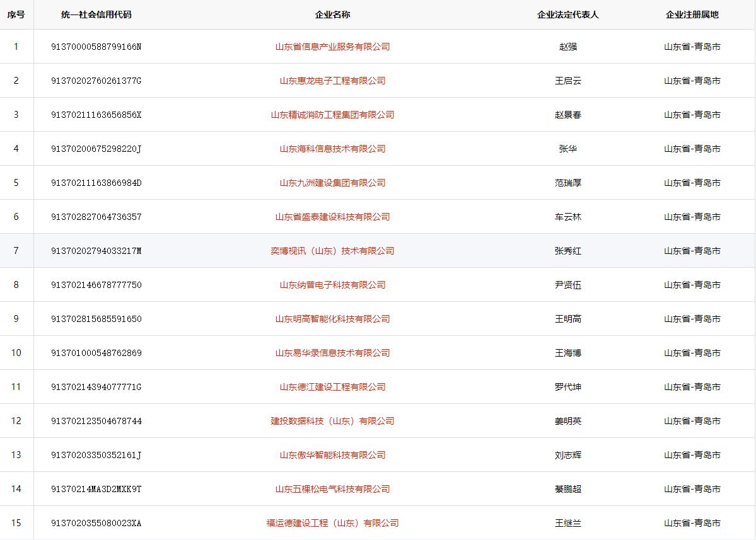Click the 企业注册属地 column header
Screen dimensions: 756x540
pyautogui.click(x=692, y=14)
